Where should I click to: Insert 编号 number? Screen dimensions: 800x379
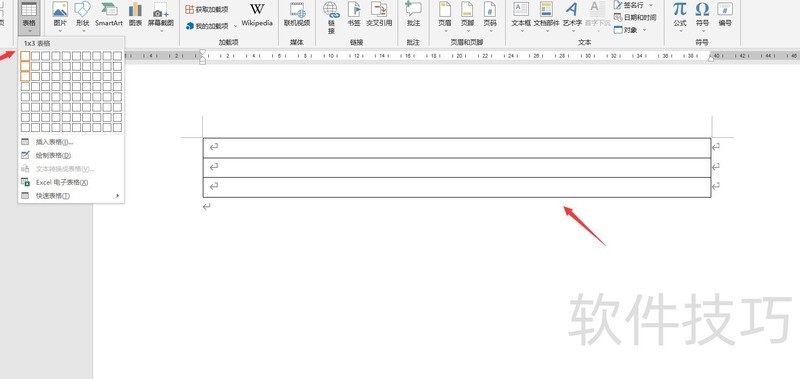[725, 15]
